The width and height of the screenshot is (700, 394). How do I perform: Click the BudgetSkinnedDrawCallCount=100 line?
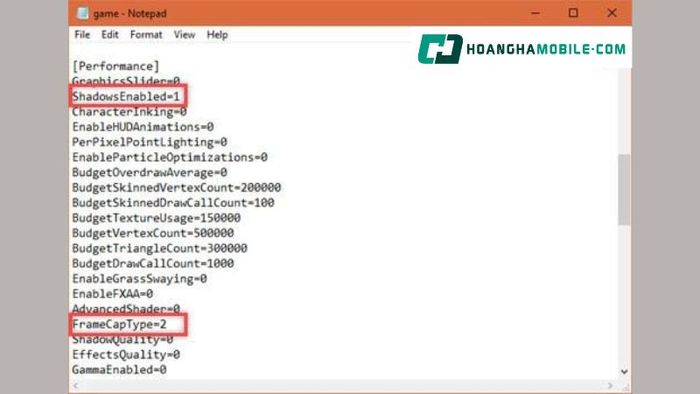pyautogui.click(x=173, y=203)
